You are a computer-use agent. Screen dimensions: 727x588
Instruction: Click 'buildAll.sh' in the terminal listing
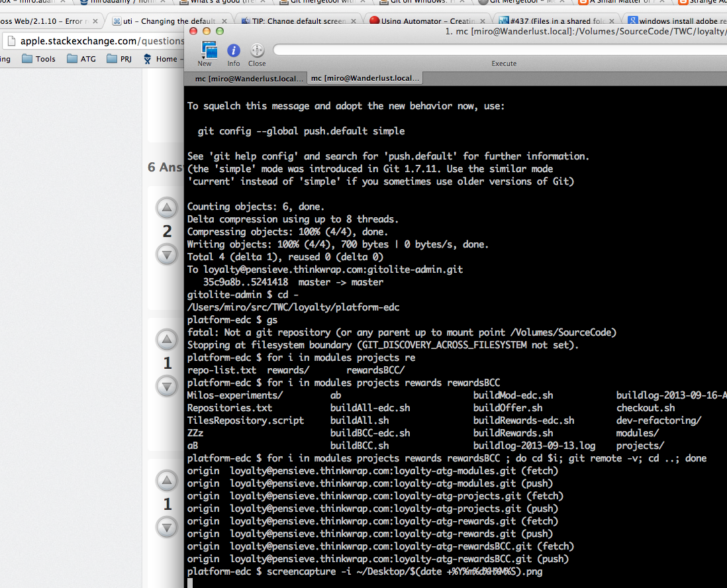click(x=360, y=420)
